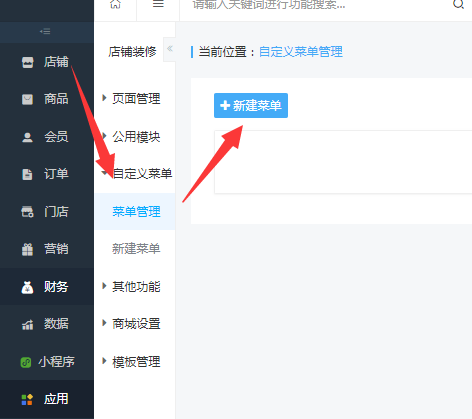Expand the 模板管理 section arrow
The height and width of the screenshot is (419, 472).
point(104,361)
